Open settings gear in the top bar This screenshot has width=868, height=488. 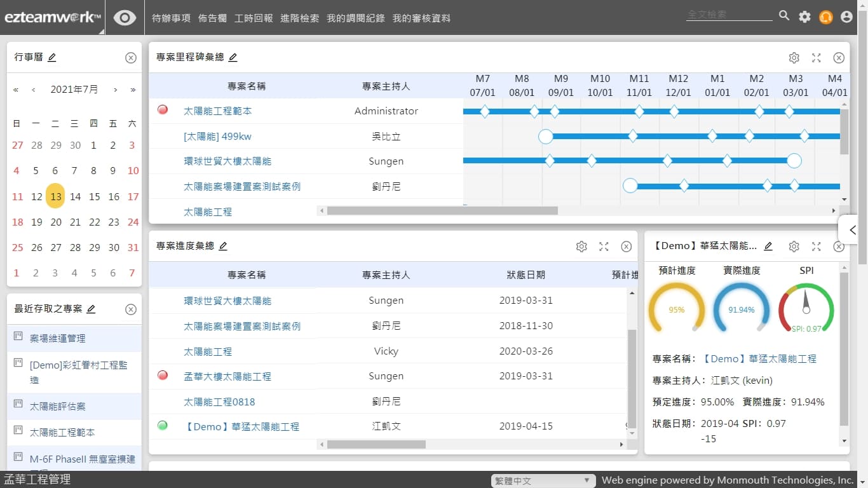click(x=804, y=17)
